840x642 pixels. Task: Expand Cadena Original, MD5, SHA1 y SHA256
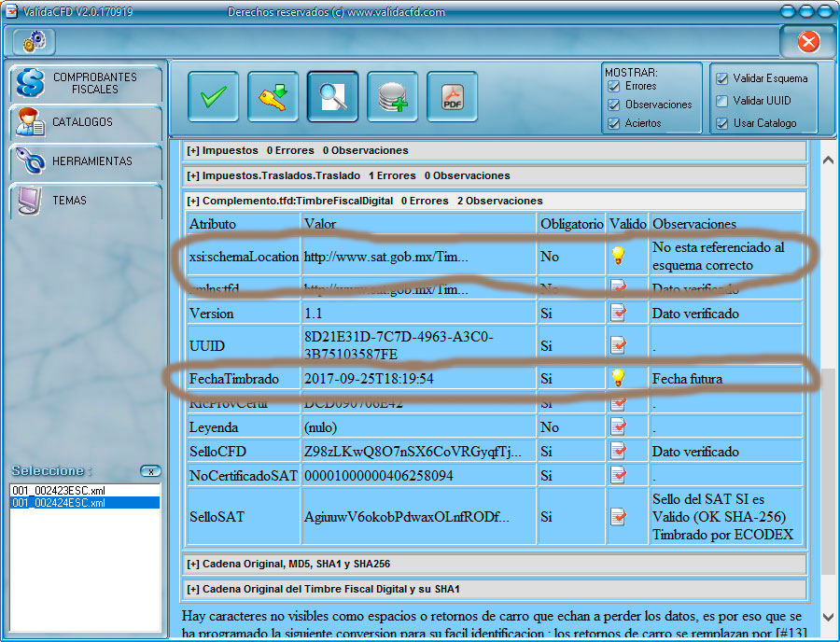[x=494, y=564]
